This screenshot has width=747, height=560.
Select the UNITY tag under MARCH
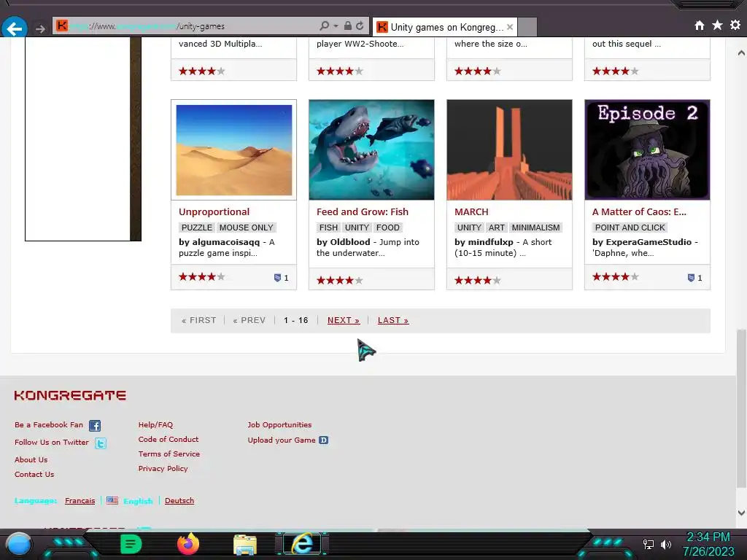[x=469, y=227]
